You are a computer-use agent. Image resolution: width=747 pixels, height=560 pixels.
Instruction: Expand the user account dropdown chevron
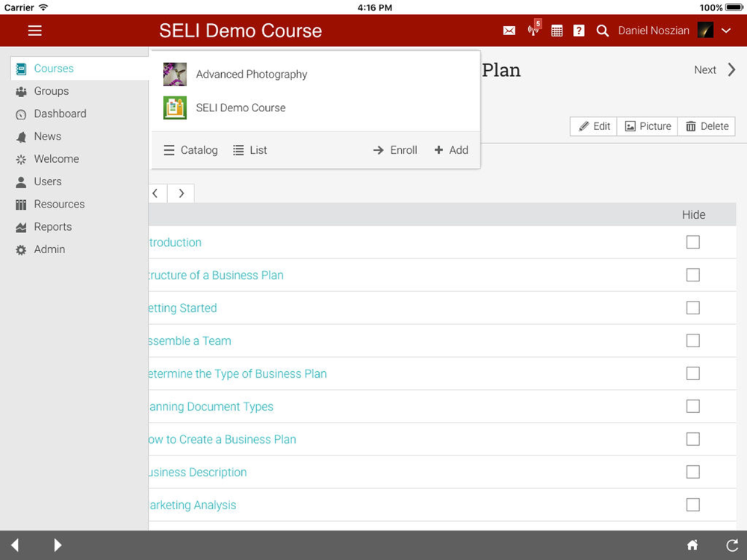[726, 31]
